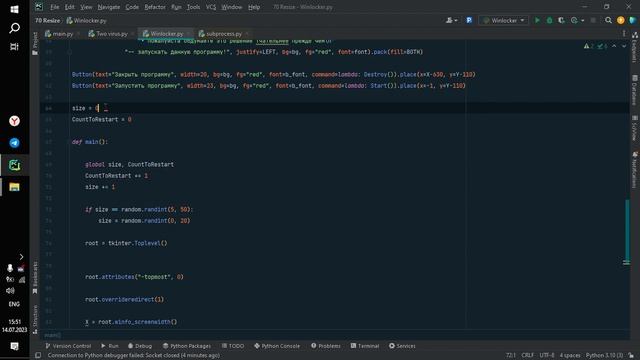Open Yandex Browser from taskbar
Image resolution: width=640 pixels, height=360 pixels.
(x=14, y=121)
